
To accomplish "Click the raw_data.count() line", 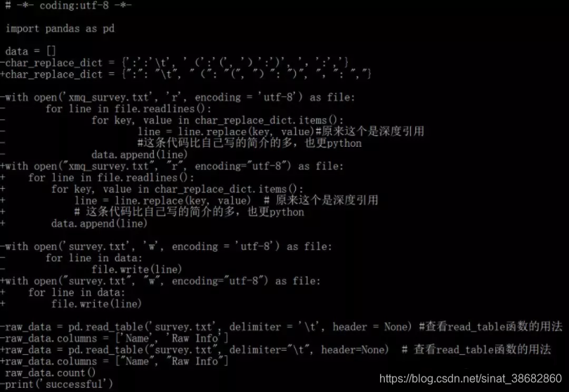I will coord(51,373).
